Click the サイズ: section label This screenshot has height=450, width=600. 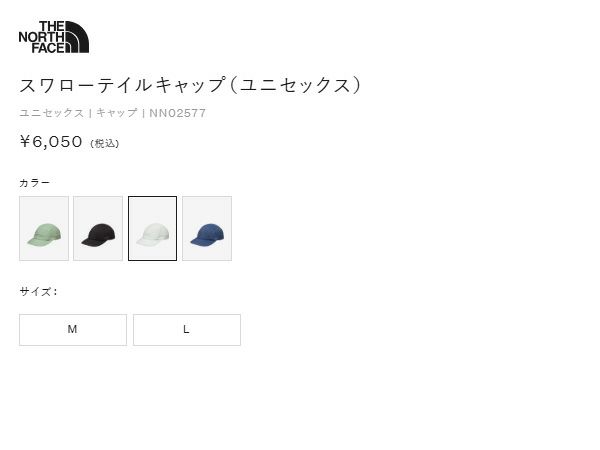coord(38,292)
